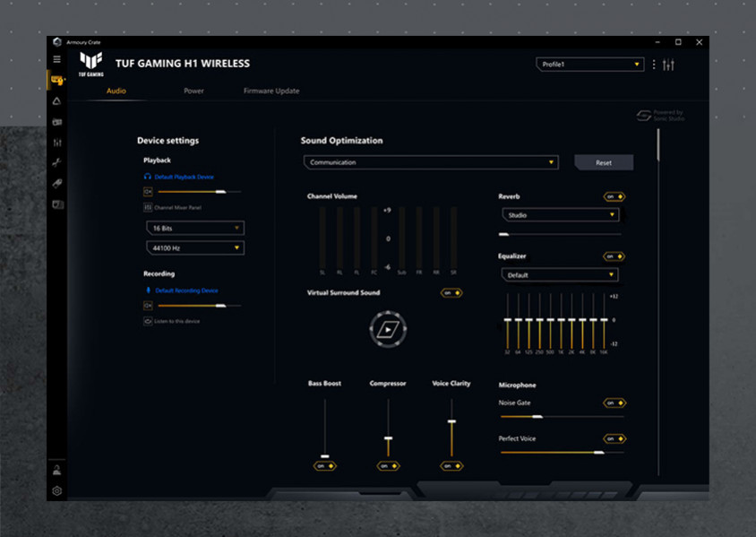Open the news page icon in sidebar
Image resolution: width=756 pixels, height=537 pixels.
coord(57,204)
